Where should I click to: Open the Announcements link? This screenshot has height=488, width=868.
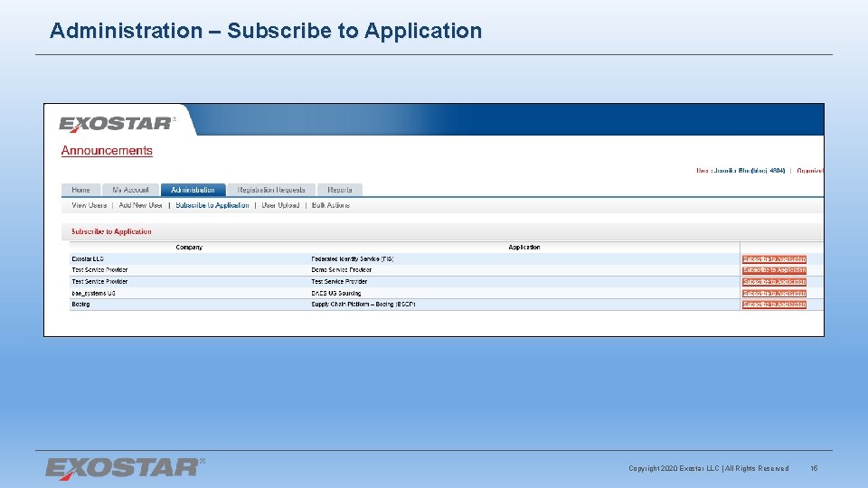[107, 151]
